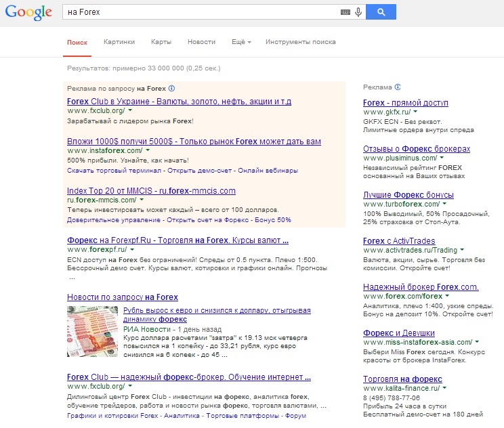Click the info icon next to 'Реклама по запросу на Forex'
The width and height of the screenshot is (504, 428).
coord(171,88)
